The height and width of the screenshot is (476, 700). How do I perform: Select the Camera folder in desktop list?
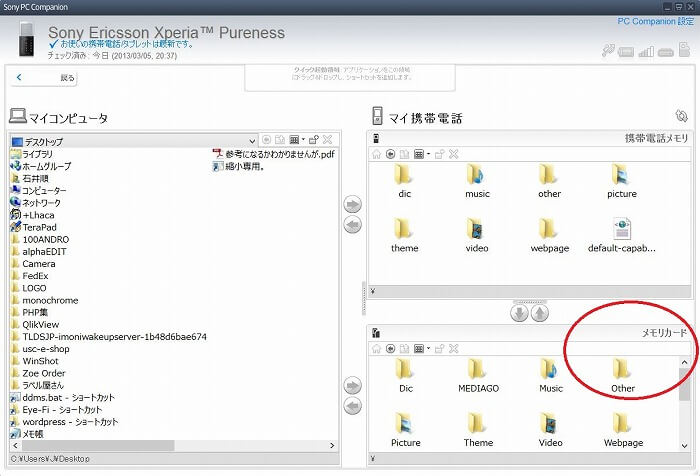click(x=39, y=264)
